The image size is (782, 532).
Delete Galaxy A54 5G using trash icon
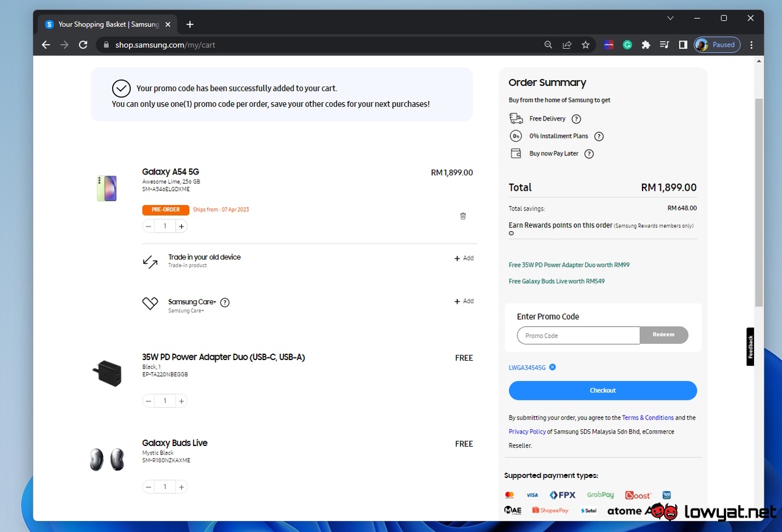[463, 216]
